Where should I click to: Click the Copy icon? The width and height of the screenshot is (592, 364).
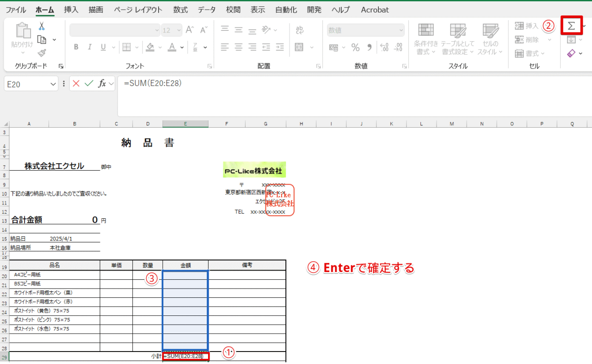42,40
